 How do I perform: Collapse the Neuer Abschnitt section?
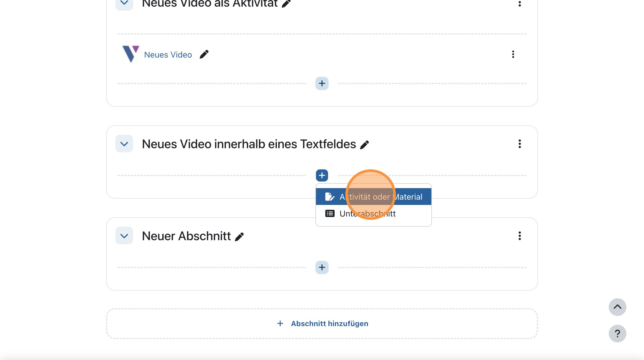click(x=124, y=236)
